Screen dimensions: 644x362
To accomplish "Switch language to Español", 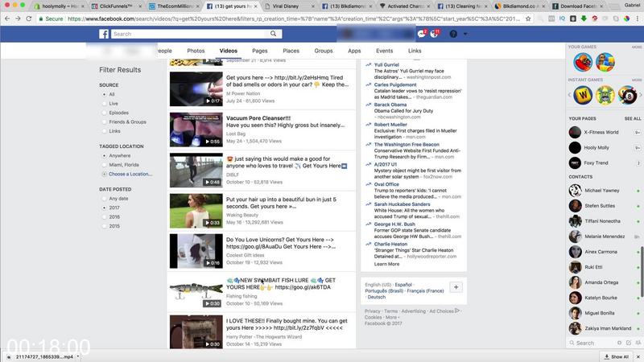I will [403, 285].
